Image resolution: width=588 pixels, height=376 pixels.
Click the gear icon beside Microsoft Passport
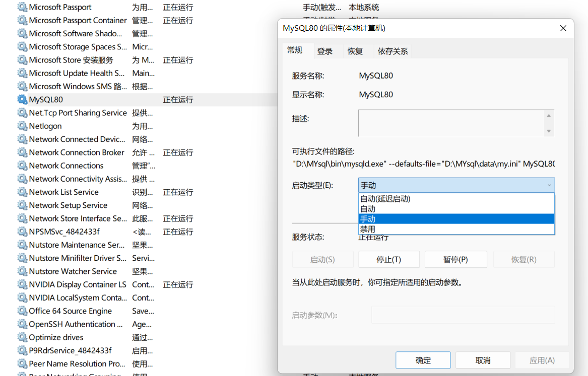coord(23,7)
